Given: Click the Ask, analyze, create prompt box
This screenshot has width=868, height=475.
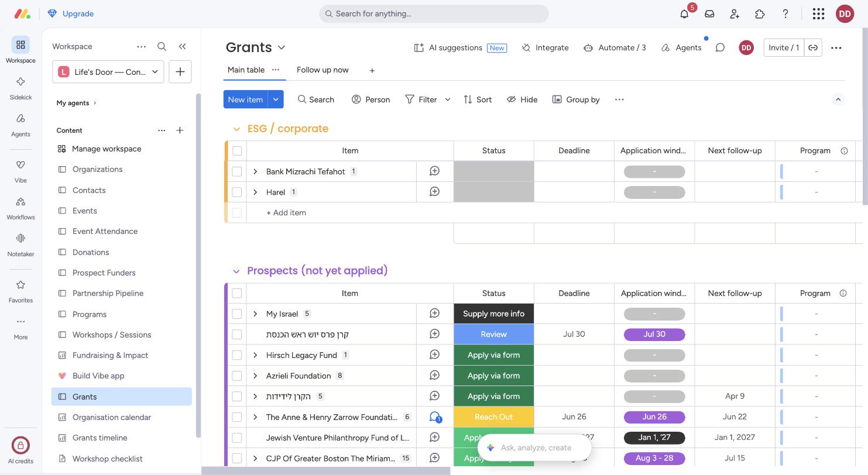Looking at the screenshot, I should (534, 448).
